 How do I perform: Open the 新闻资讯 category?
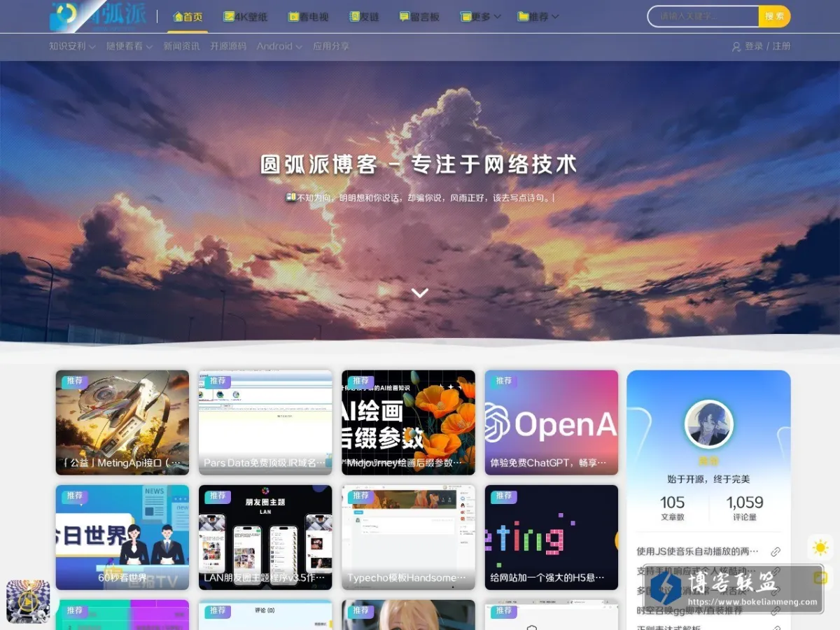(181, 46)
